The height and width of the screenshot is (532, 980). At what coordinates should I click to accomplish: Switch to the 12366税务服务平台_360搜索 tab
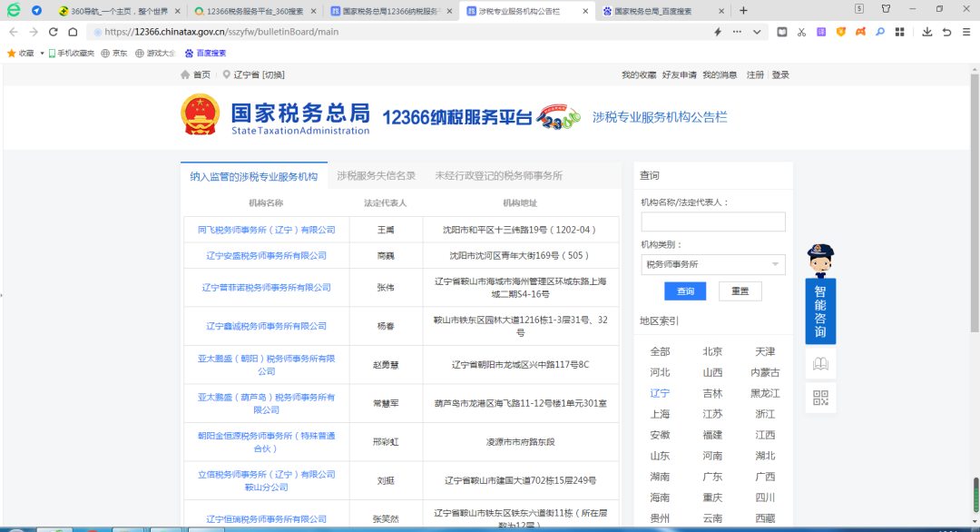[x=255, y=11]
